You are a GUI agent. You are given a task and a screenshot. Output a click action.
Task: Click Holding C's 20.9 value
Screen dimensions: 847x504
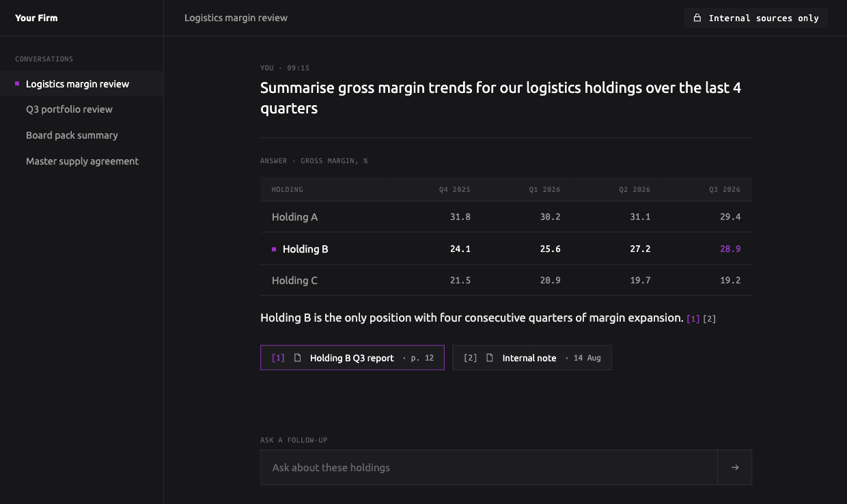tap(551, 281)
